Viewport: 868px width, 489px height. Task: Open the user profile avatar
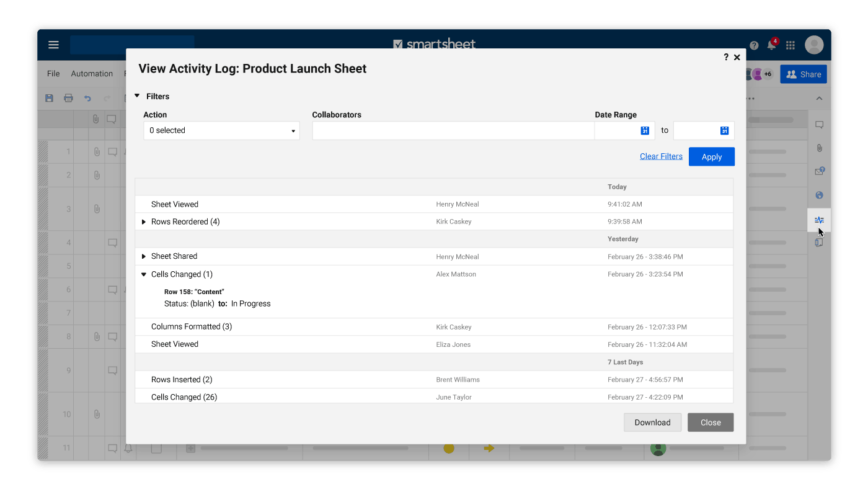[814, 45]
